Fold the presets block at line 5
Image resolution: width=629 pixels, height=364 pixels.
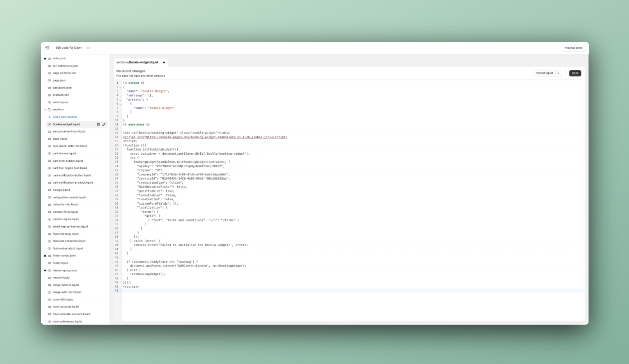click(x=120, y=100)
